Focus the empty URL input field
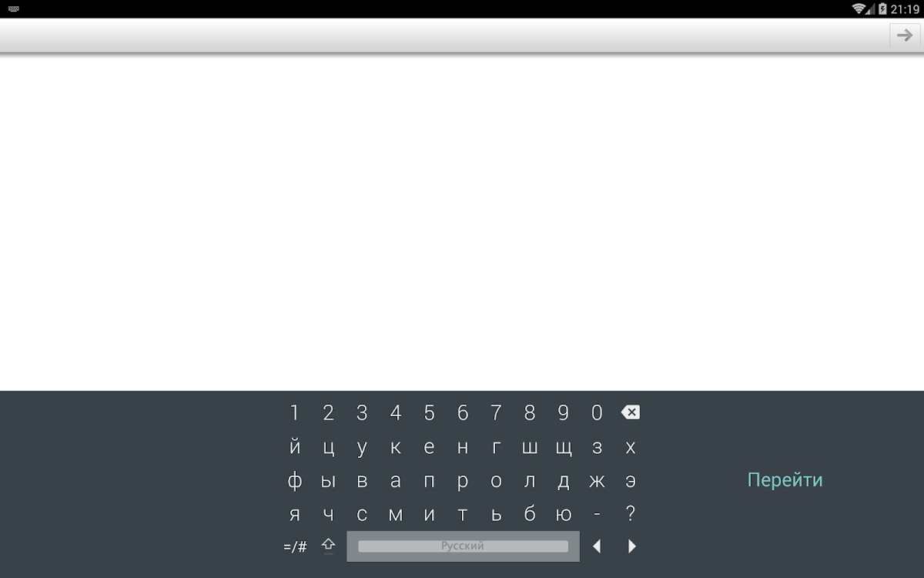The width and height of the screenshot is (924, 578). tap(444, 35)
